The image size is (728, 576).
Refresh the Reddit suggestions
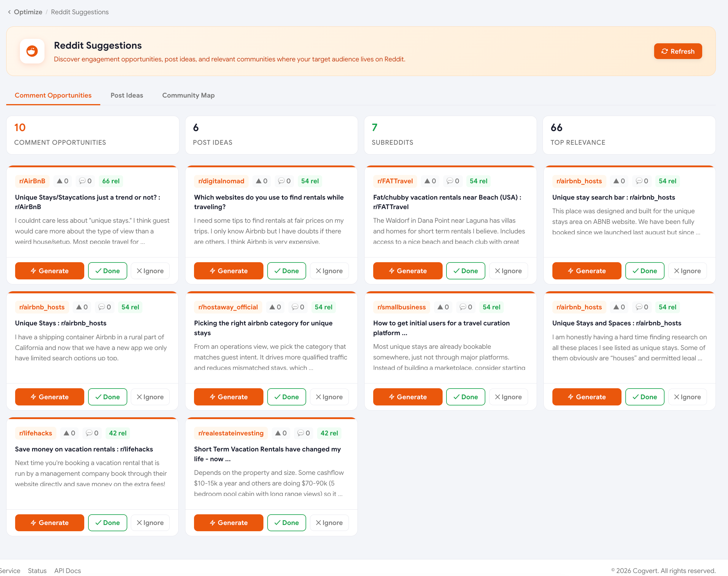(x=678, y=51)
